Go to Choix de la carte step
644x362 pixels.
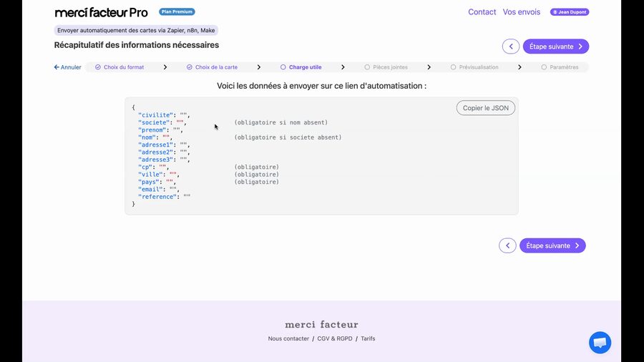[212, 67]
